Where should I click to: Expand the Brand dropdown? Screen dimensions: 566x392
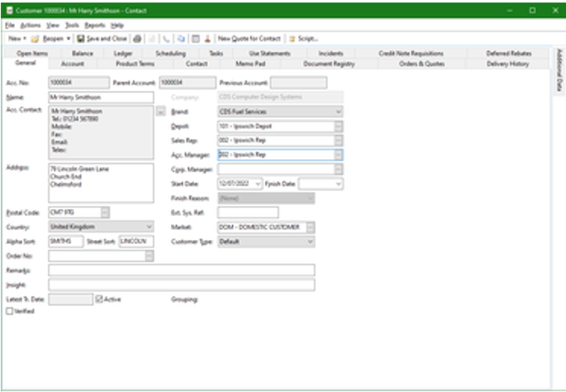click(338, 112)
